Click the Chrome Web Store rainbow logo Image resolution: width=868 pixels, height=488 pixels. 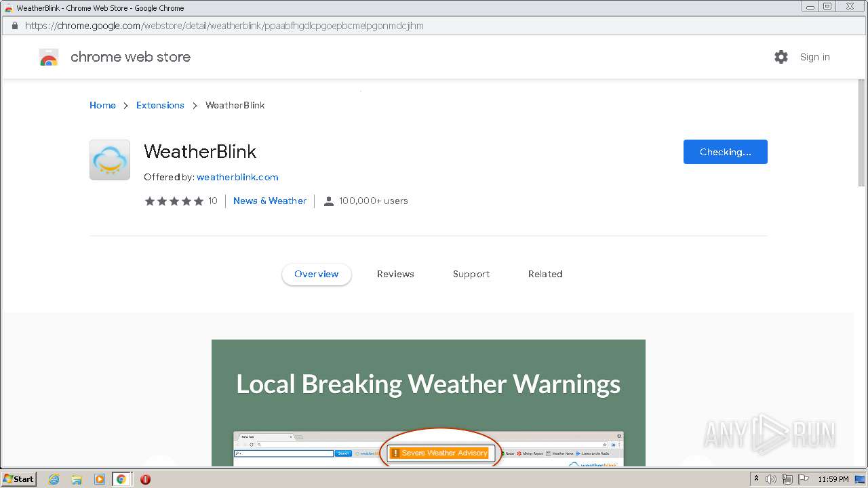pos(49,58)
